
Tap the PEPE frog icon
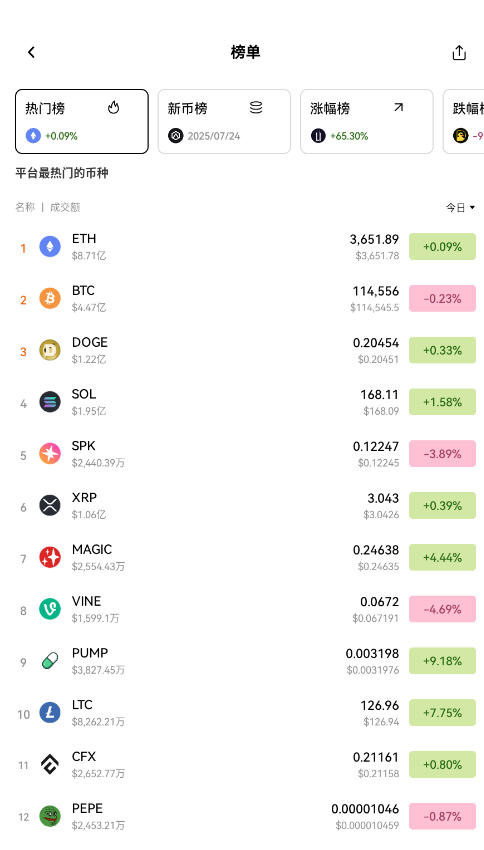[50, 816]
